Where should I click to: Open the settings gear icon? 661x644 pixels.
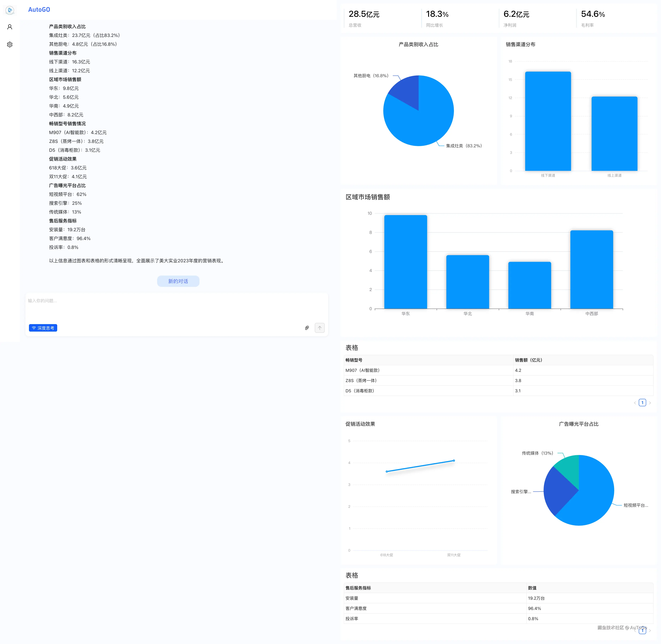click(10, 45)
